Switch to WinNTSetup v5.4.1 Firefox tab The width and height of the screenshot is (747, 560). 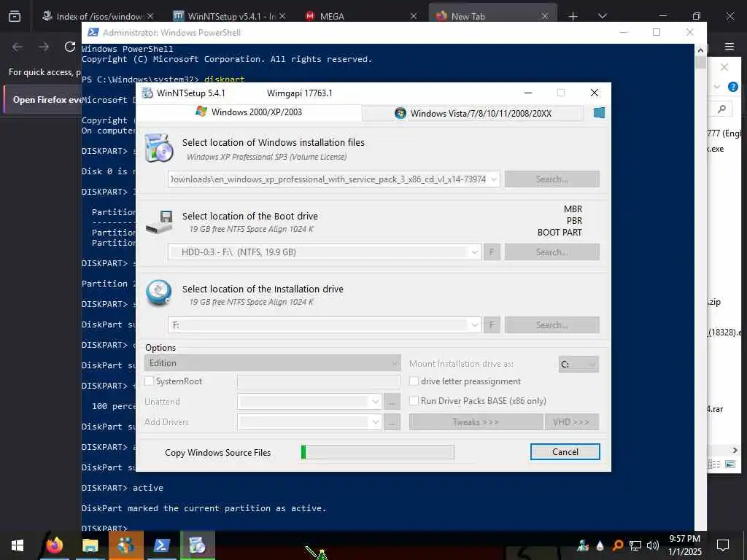click(x=227, y=16)
